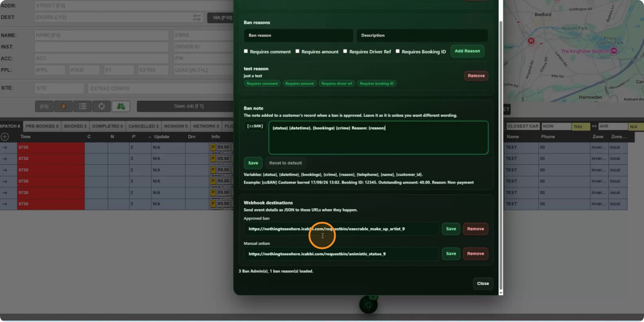Image resolution: width=644 pixels, height=322 pixels.
Task: Click the Manual unban webhook URL field
Action: click(341, 254)
